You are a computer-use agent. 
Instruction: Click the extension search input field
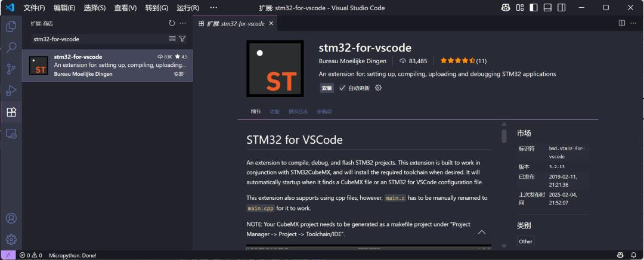click(x=100, y=39)
